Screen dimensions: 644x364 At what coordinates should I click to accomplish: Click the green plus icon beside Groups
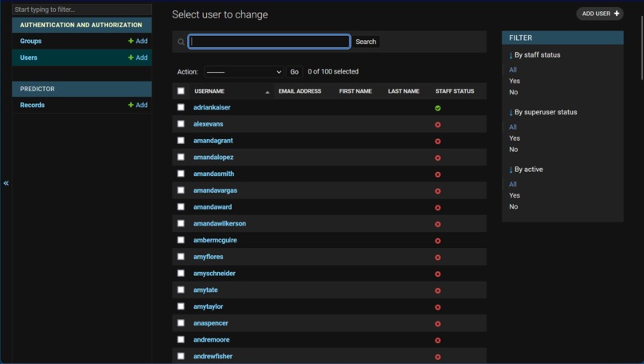[x=130, y=41]
